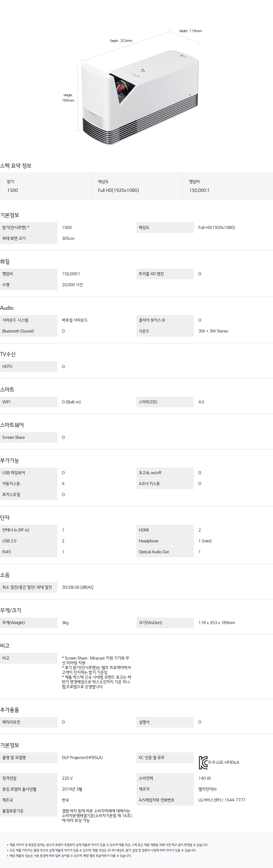
Task: Click the DLP Projector(HF85LA) model name
Action: tap(82, 757)
